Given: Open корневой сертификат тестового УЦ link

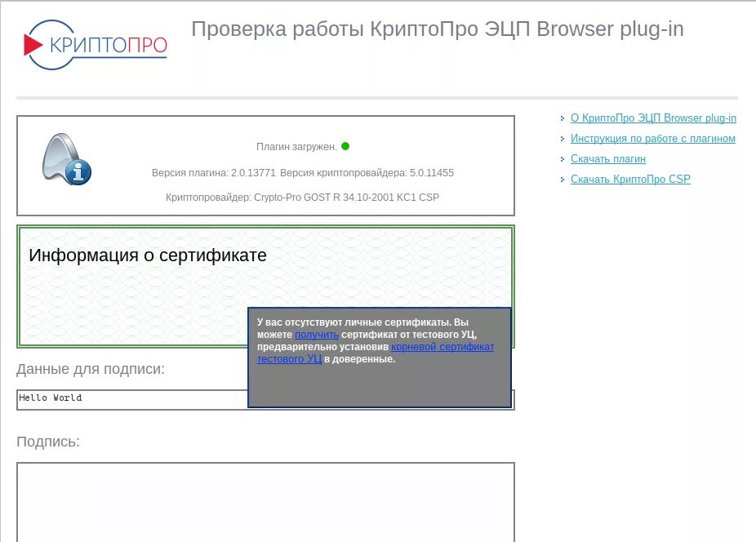Looking at the screenshot, I should (442, 347).
